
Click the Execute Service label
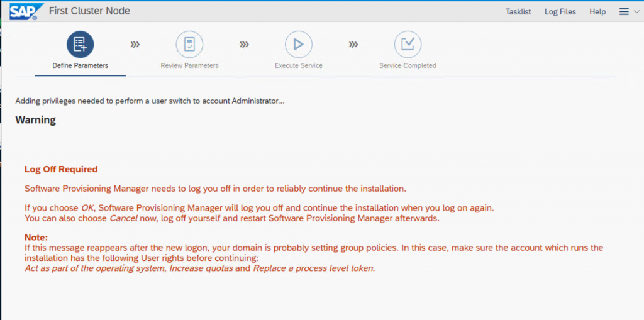[x=299, y=66]
